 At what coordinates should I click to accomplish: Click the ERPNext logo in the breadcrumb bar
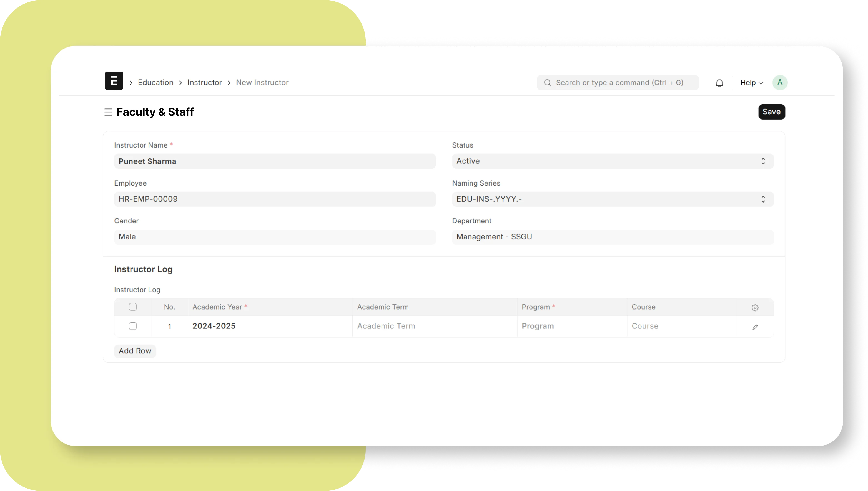(114, 82)
